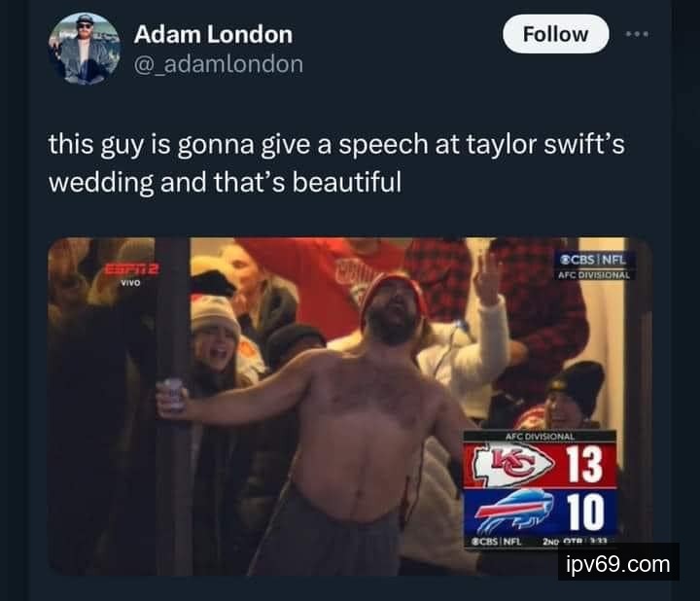Open the three-dot more options menu

pyautogui.click(x=637, y=34)
